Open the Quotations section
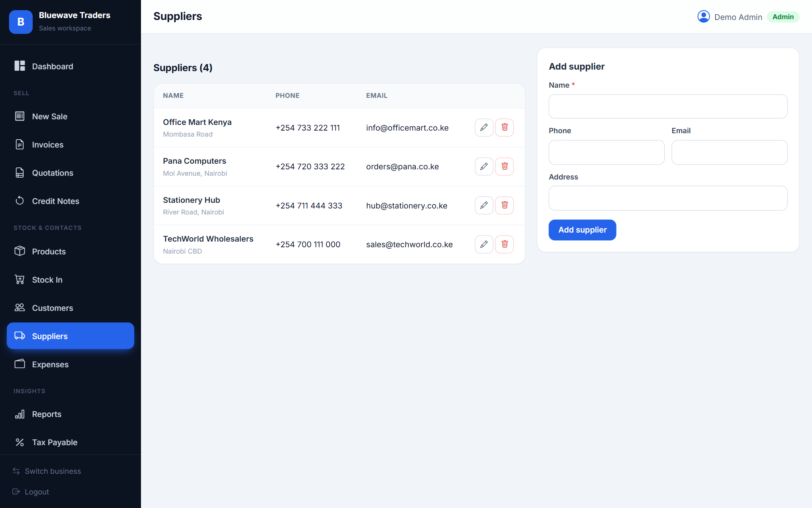The width and height of the screenshot is (812, 508). click(x=70, y=173)
